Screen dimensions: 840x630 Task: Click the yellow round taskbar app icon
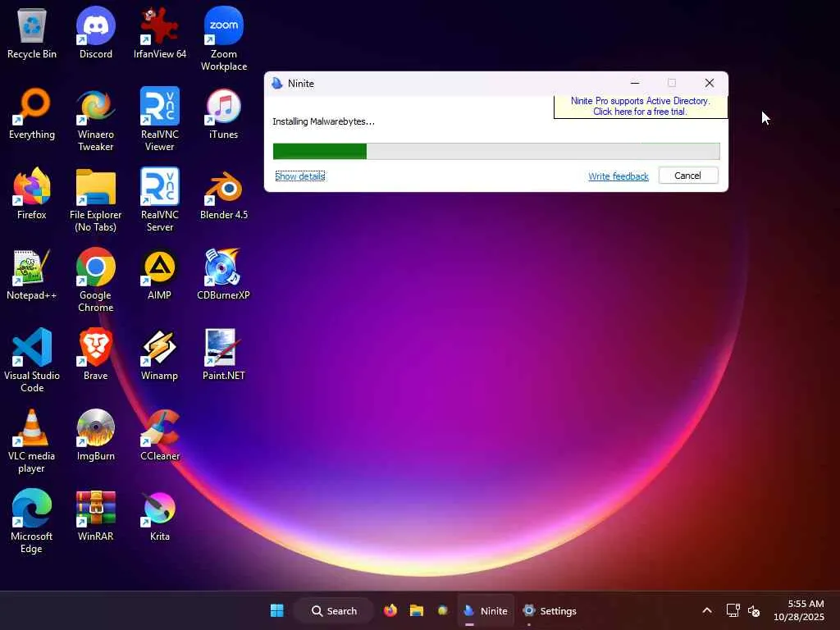pos(442,610)
